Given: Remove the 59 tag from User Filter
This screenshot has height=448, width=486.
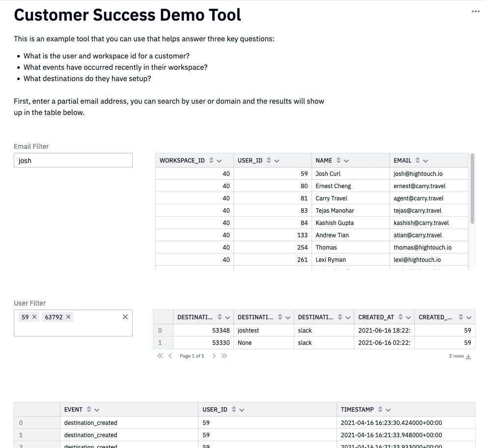Looking at the screenshot, I should pyautogui.click(x=34, y=317).
